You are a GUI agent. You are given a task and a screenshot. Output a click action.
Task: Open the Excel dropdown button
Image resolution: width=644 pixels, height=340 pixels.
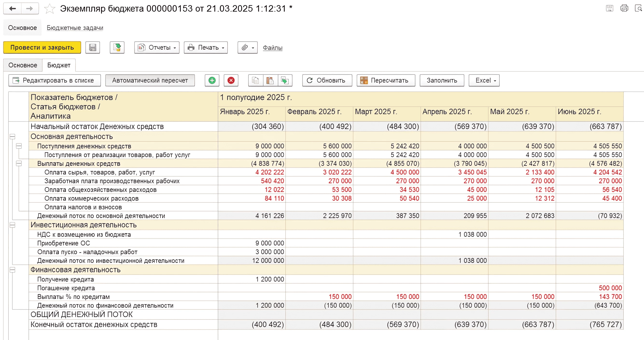pyautogui.click(x=484, y=80)
